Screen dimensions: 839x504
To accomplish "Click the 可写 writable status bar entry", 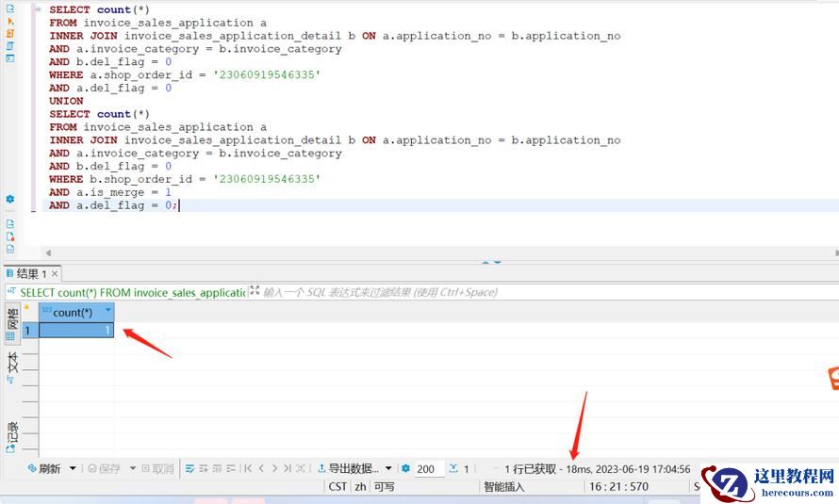I will [384, 487].
